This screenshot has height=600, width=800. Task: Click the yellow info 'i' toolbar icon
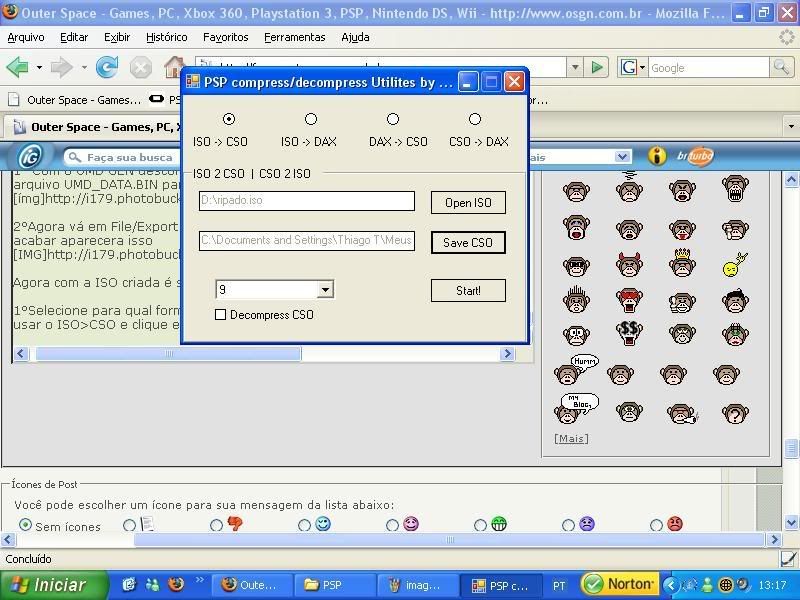tap(657, 156)
